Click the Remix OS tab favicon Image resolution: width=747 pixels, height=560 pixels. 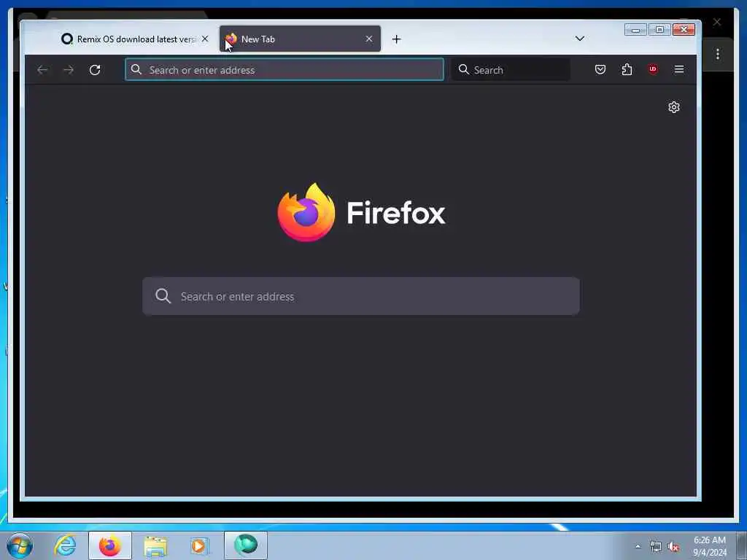tap(67, 39)
